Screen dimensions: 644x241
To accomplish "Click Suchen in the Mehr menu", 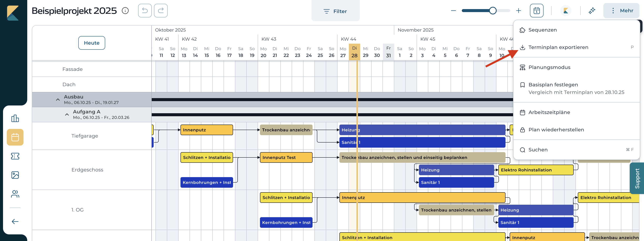I will tap(576, 150).
